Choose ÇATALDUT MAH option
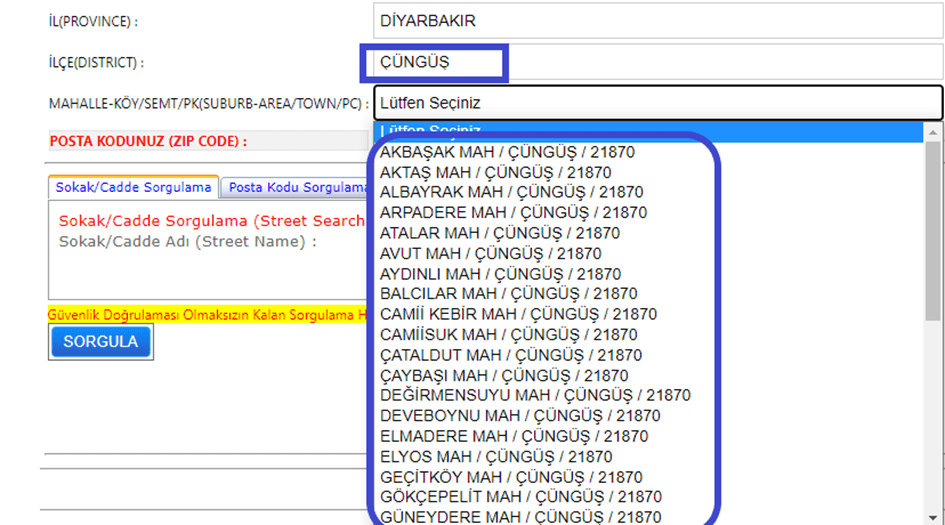 click(510, 355)
